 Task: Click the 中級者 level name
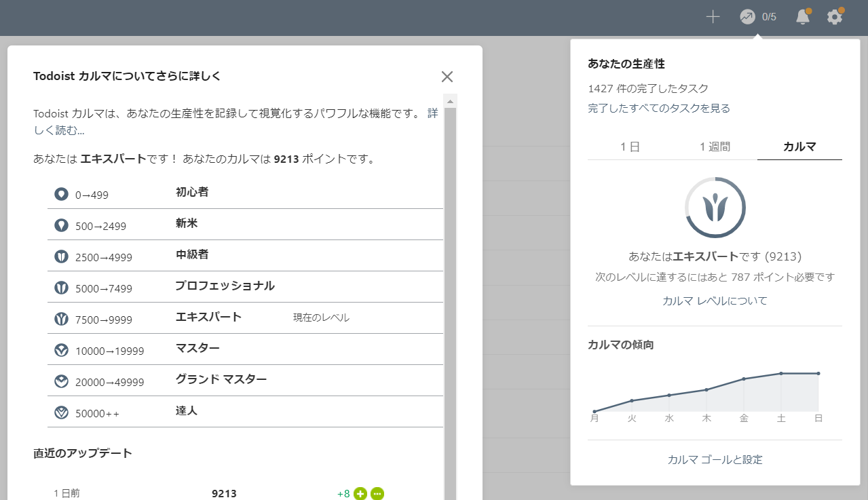pyautogui.click(x=192, y=254)
